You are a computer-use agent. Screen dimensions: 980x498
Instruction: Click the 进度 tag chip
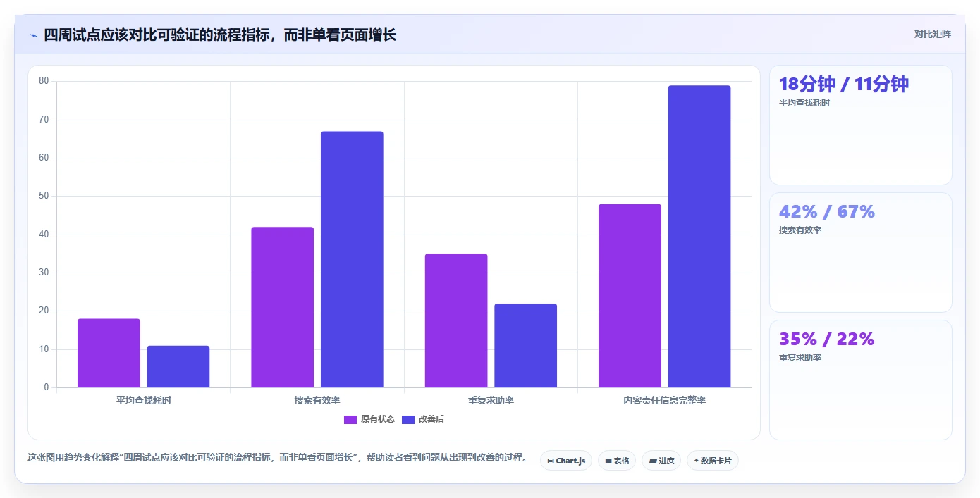point(661,461)
